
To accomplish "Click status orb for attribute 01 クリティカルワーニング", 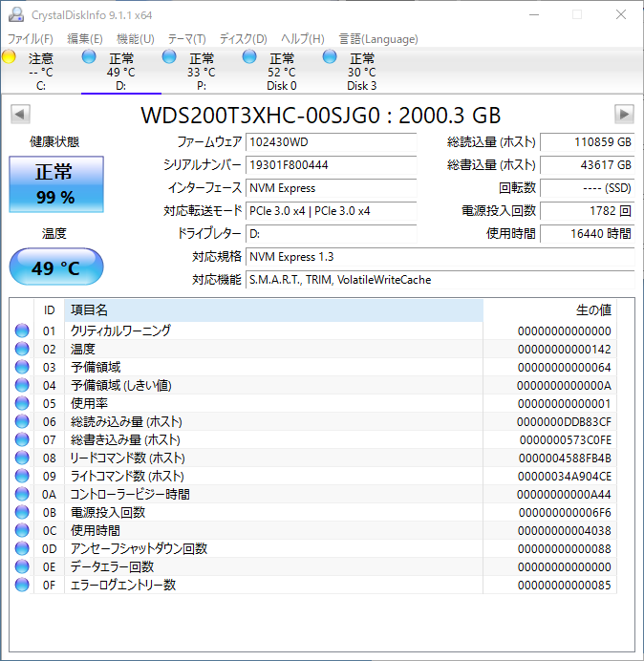I will tap(22, 330).
